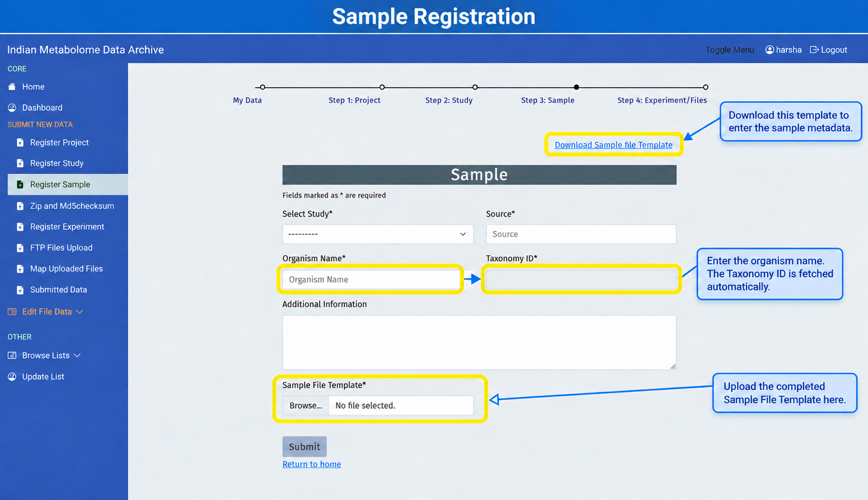Click the Submitted Data file icon
Image resolution: width=868 pixels, height=500 pixels.
[x=20, y=290]
